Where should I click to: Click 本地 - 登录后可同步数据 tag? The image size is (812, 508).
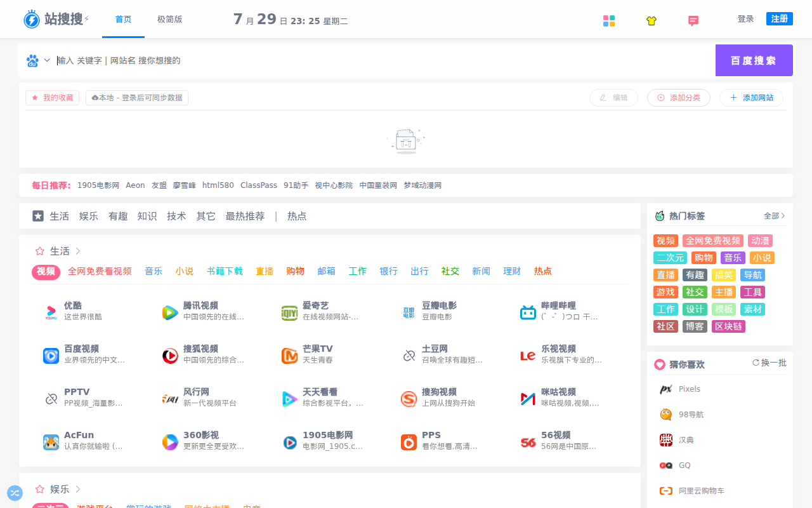(137, 98)
